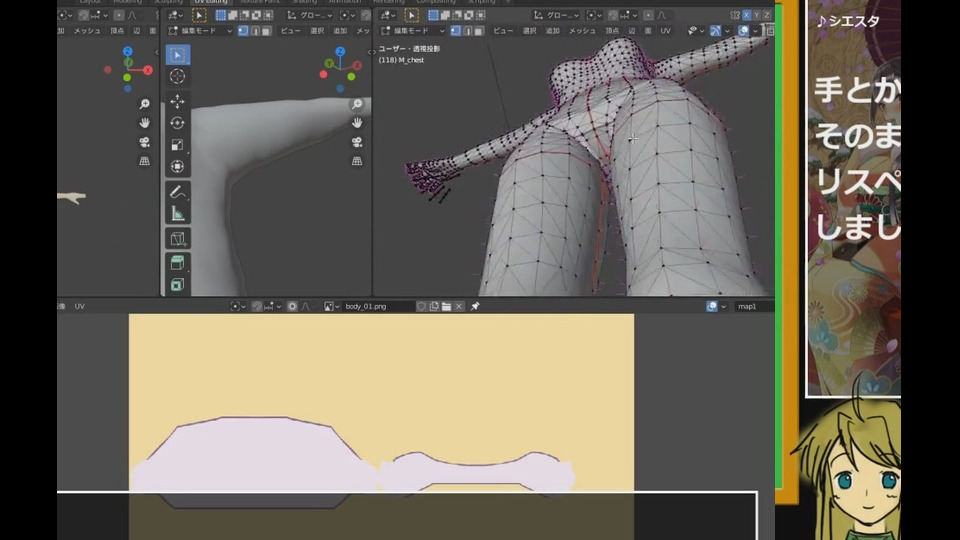
Task: Switch to the UV Editing workspace tab
Action: [211, 2]
